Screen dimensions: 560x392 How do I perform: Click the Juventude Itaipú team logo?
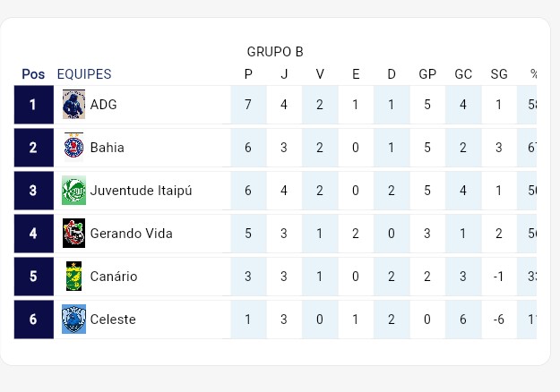pos(73,191)
